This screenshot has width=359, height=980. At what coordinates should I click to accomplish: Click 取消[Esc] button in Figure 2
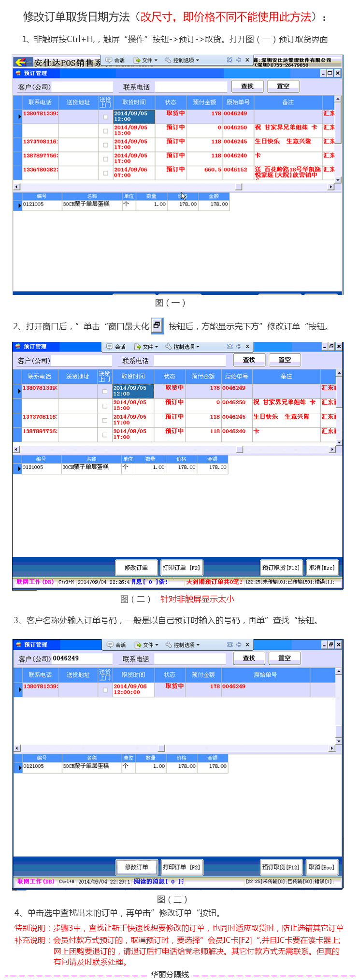point(322,568)
